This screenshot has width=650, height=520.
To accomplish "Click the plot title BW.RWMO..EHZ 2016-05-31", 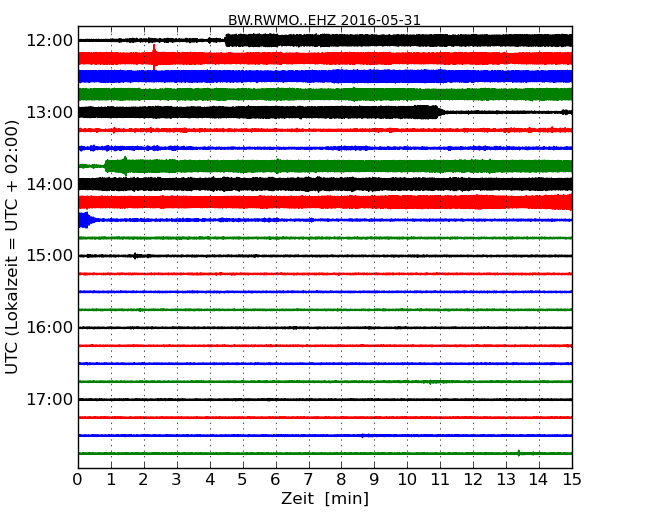I will (x=324, y=20).
